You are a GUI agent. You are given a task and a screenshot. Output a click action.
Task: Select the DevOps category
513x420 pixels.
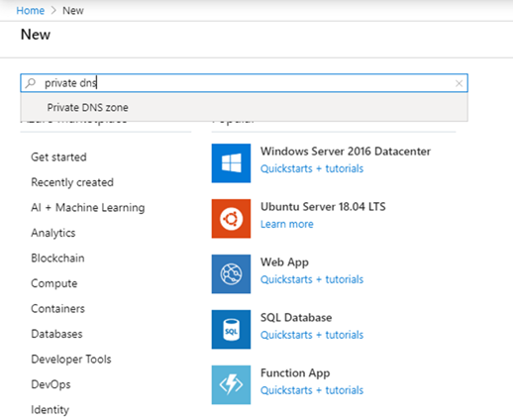(x=51, y=384)
